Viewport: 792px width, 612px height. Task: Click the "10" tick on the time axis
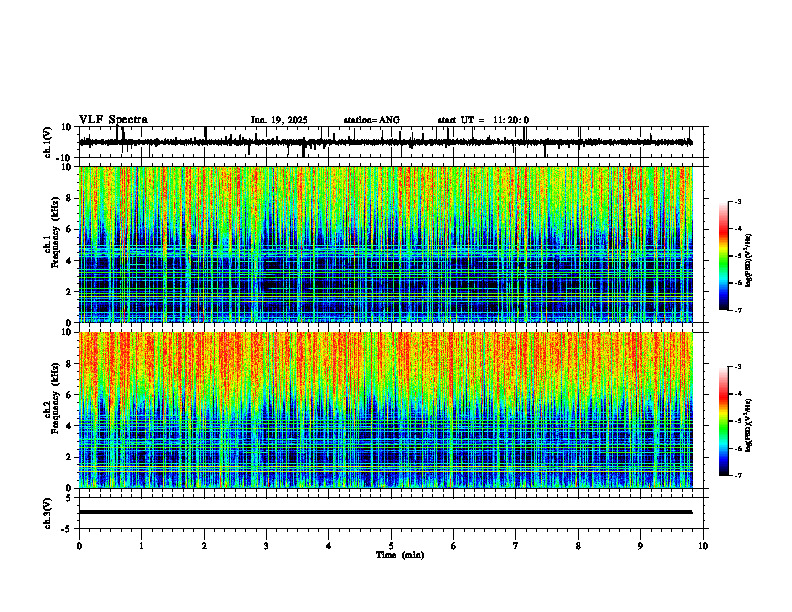703,546
